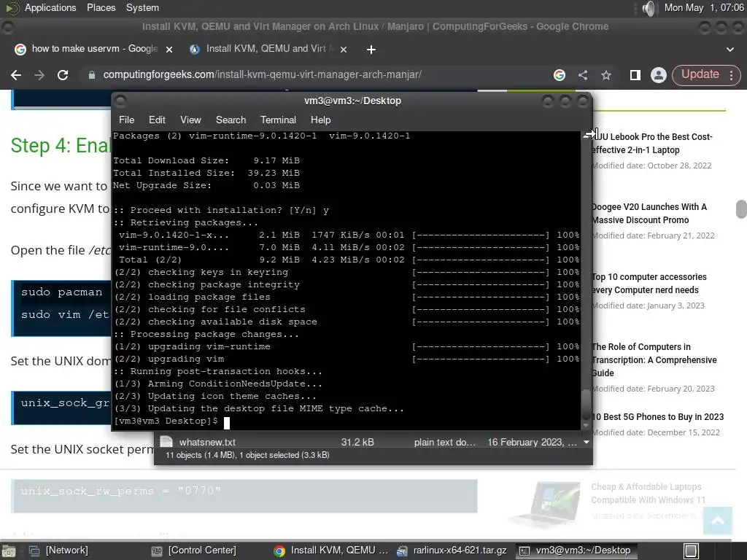Click the terminal scrollbar down arrow
Viewport: 747px width, 560px height.
[x=586, y=425]
